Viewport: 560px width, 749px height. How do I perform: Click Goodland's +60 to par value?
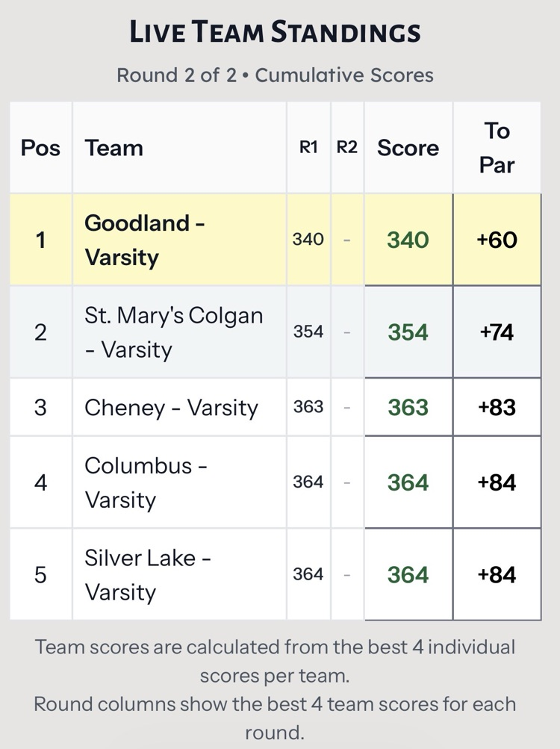(x=497, y=240)
